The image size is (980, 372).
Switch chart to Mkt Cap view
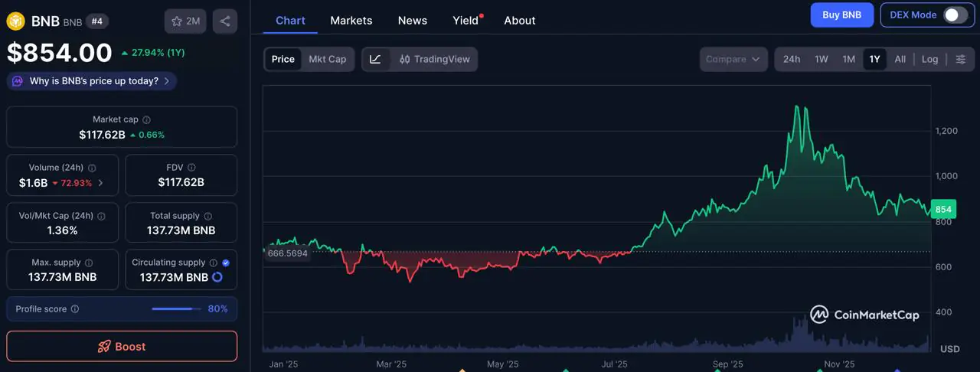[x=327, y=59]
